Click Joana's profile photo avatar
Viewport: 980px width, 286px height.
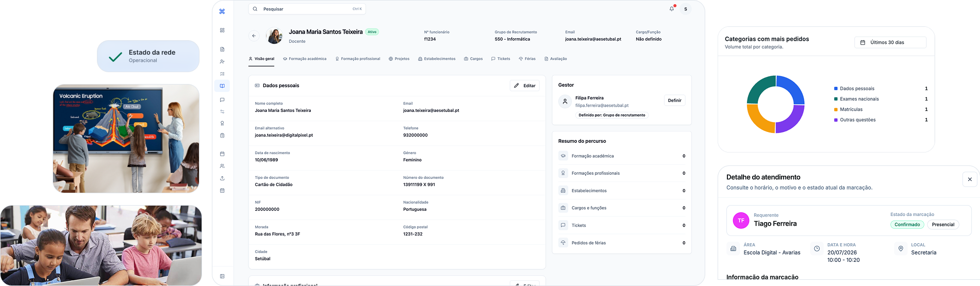275,36
